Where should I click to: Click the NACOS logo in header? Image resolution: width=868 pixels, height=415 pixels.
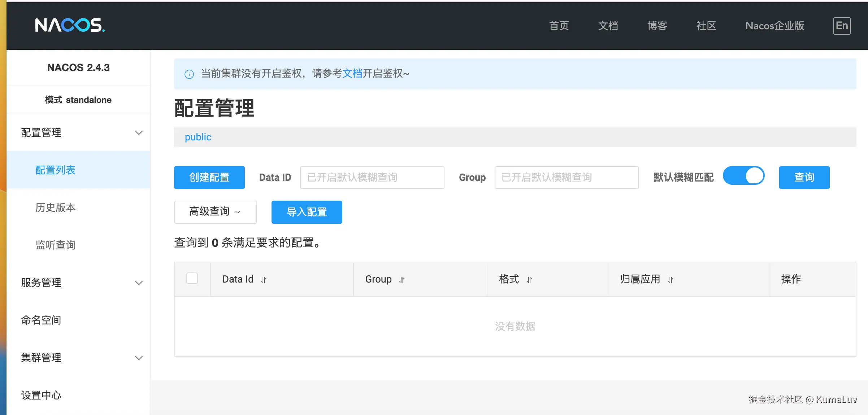[x=70, y=25]
